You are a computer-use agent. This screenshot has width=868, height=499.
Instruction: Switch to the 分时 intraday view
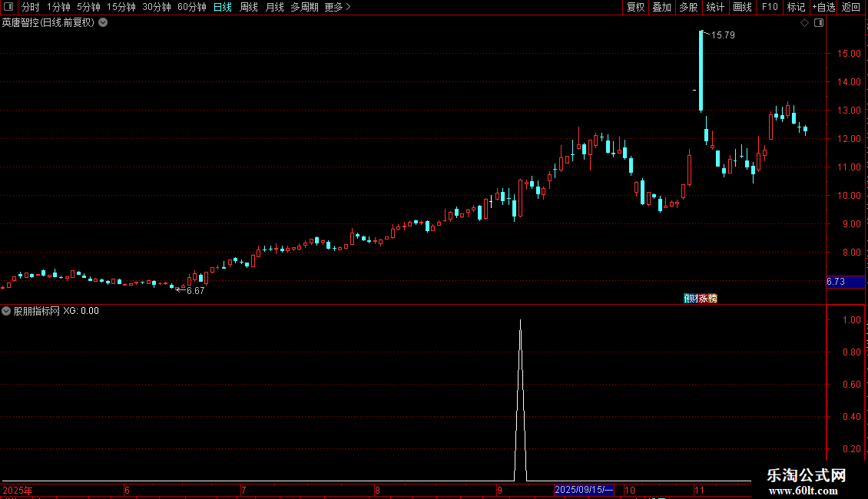[x=31, y=7]
